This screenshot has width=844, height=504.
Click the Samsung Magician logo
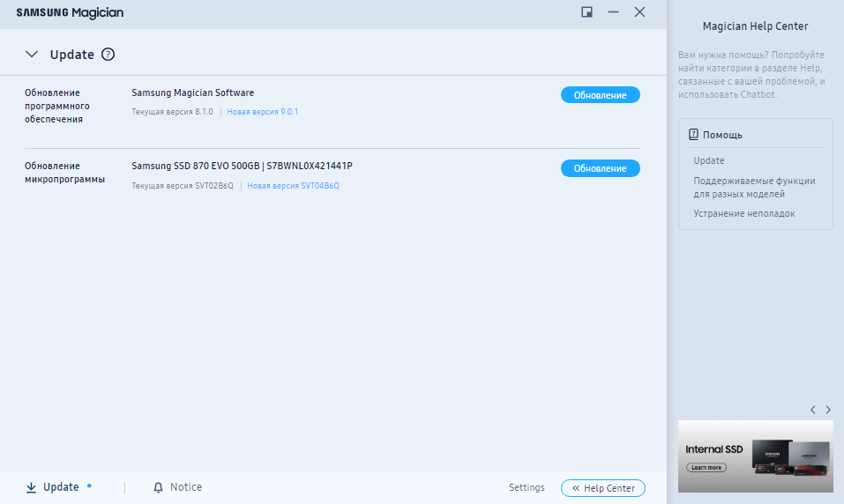click(70, 12)
